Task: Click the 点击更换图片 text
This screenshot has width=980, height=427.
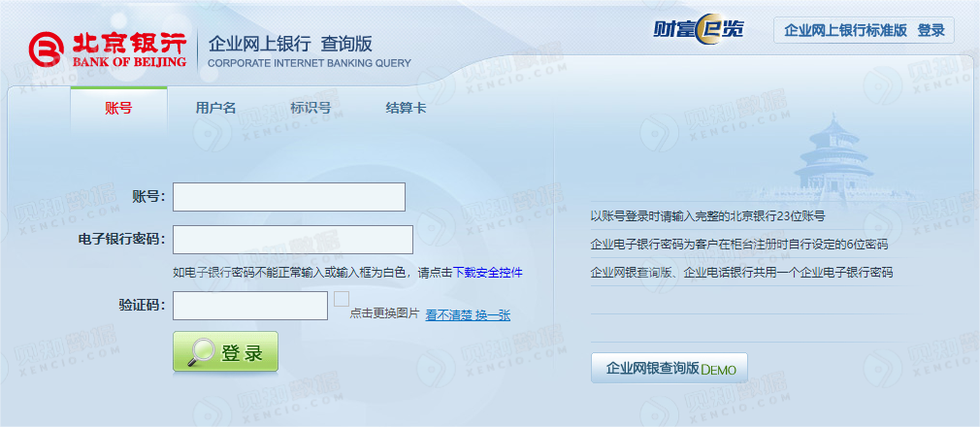Action: [384, 313]
